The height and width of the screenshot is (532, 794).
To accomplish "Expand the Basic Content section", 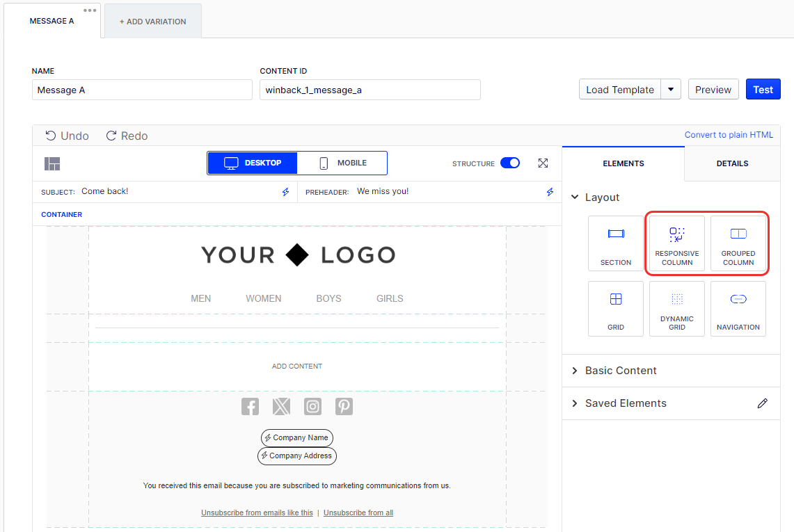I will click(621, 371).
